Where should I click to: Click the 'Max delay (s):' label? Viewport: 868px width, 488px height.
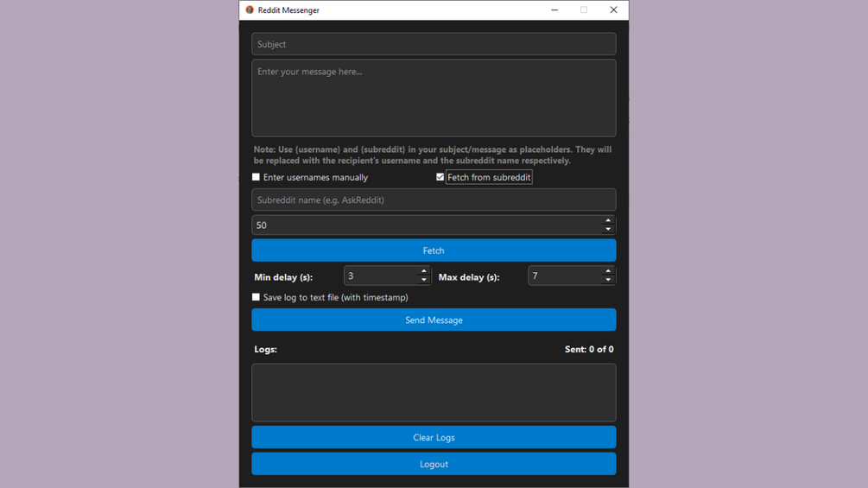[x=469, y=277]
